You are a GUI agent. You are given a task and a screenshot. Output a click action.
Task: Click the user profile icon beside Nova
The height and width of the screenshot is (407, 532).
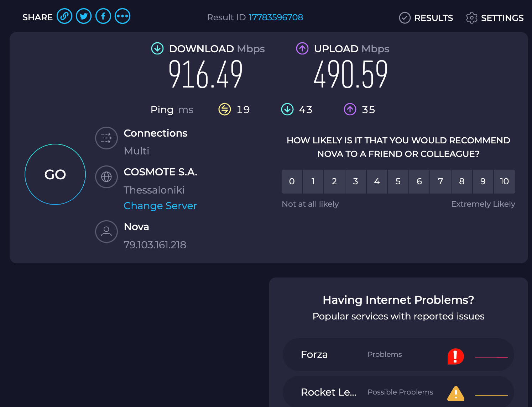(106, 232)
